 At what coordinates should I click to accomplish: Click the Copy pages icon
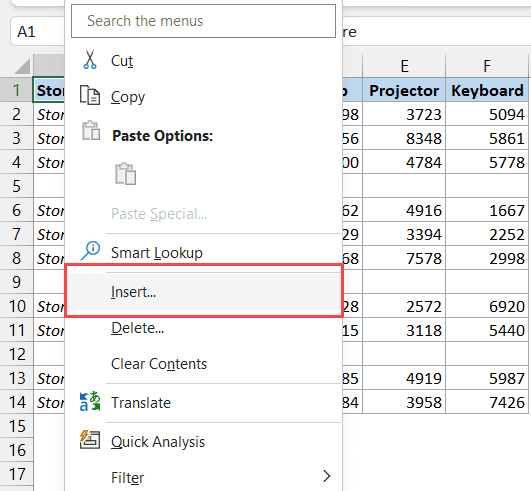pyautogui.click(x=90, y=95)
